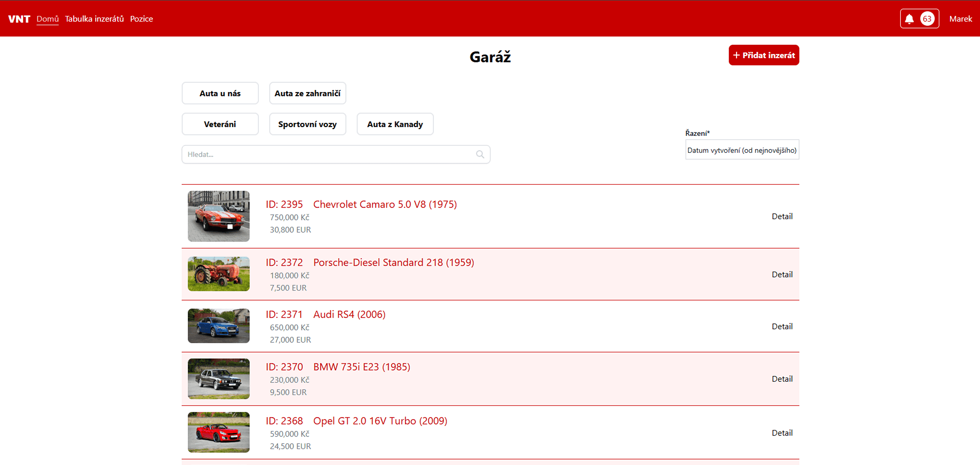Open Audi RS4 (2006) listing title
Viewport: 980px width, 465px height.
pyautogui.click(x=349, y=314)
